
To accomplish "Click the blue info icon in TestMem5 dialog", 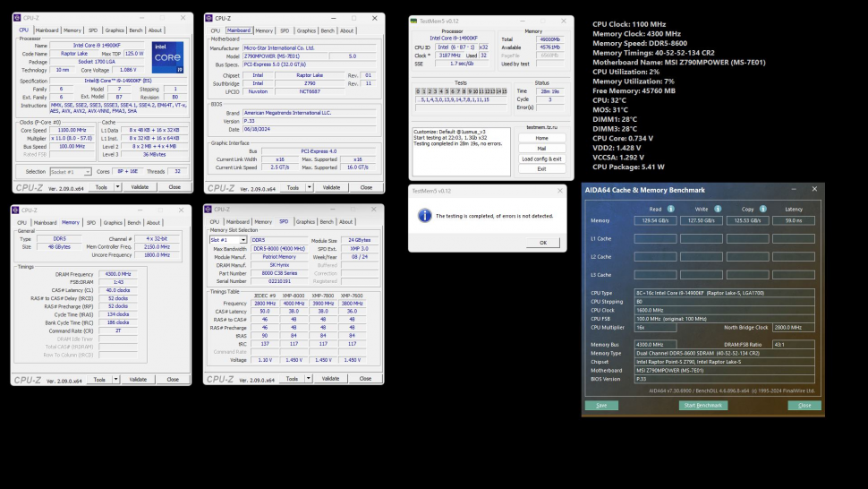I will pos(425,216).
